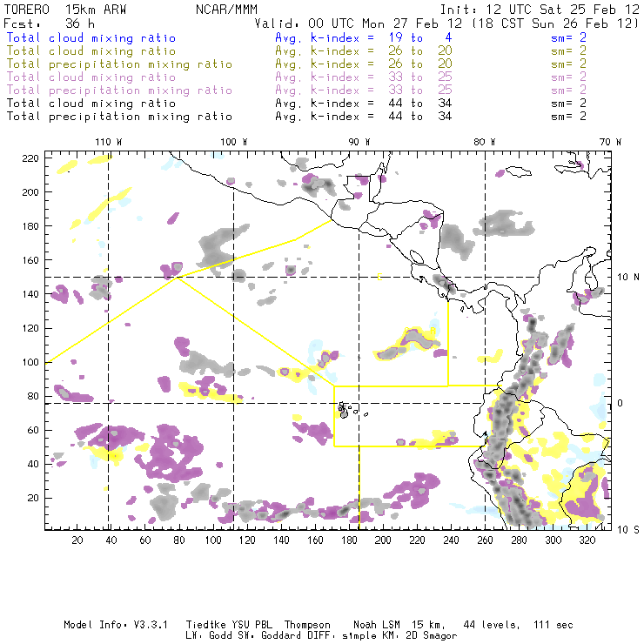Select the "10 S" latitude label
The height and width of the screenshot is (644, 644).
(628, 530)
